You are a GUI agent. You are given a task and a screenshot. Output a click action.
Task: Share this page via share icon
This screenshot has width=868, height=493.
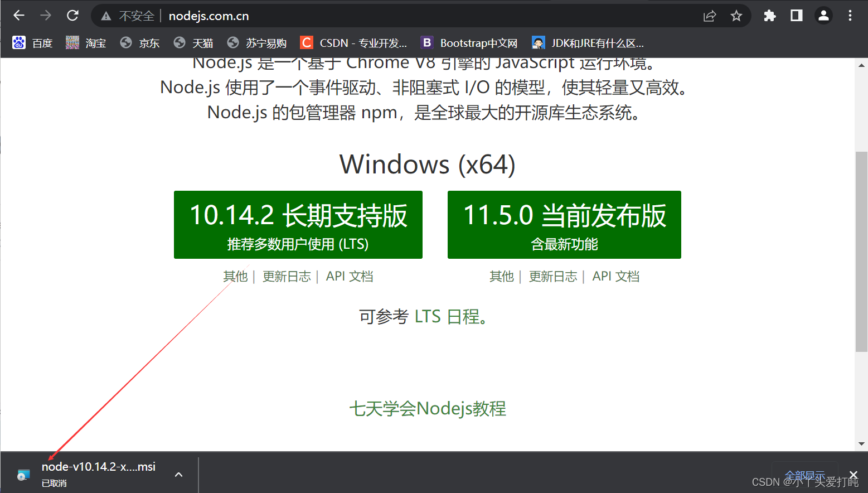710,16
